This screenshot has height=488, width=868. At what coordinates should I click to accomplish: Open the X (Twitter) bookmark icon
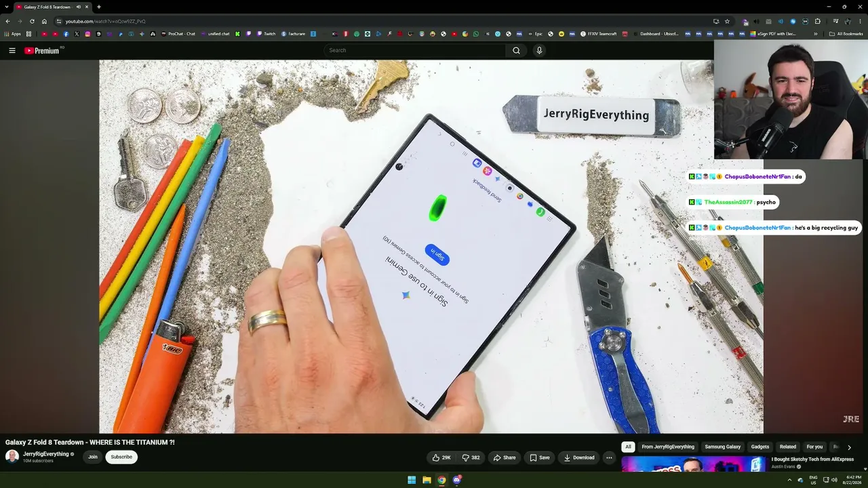77,34
